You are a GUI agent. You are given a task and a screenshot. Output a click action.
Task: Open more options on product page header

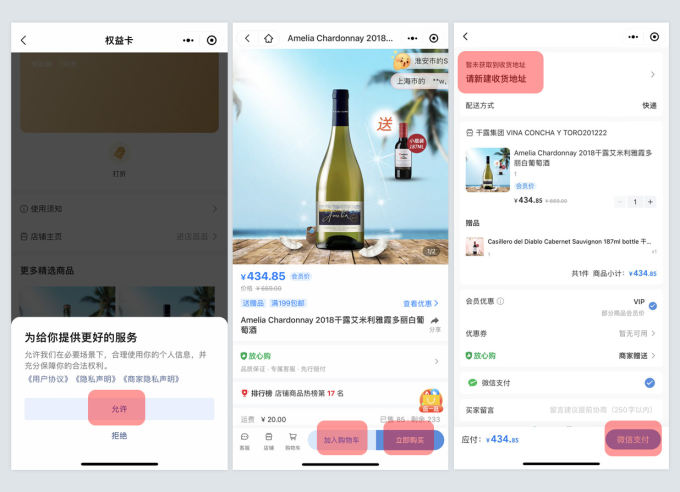408,39
